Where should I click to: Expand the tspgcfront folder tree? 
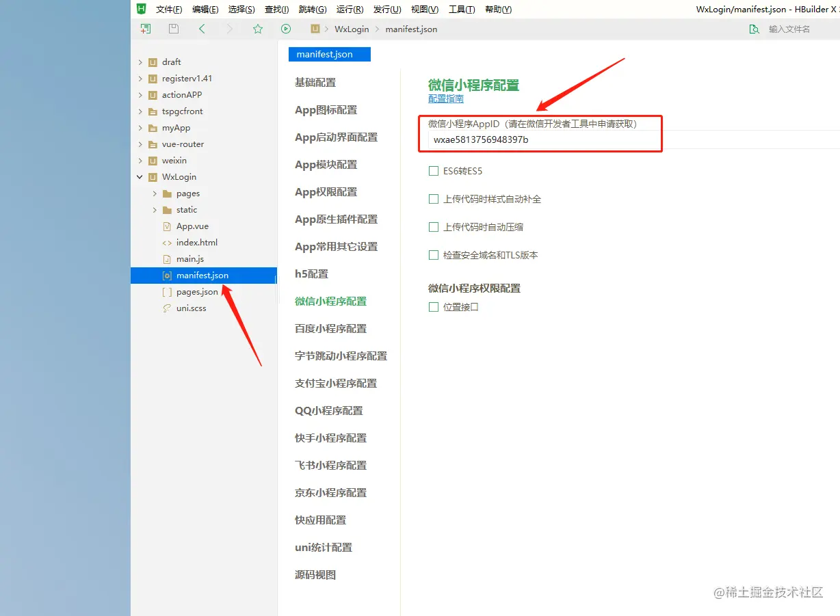click(x=140, y=111)
